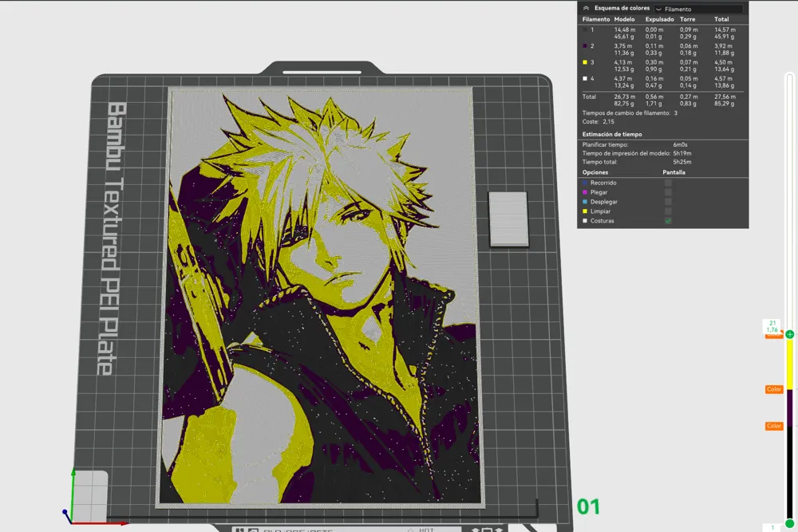Click the Costuras option label

click(x=602, y=221)
